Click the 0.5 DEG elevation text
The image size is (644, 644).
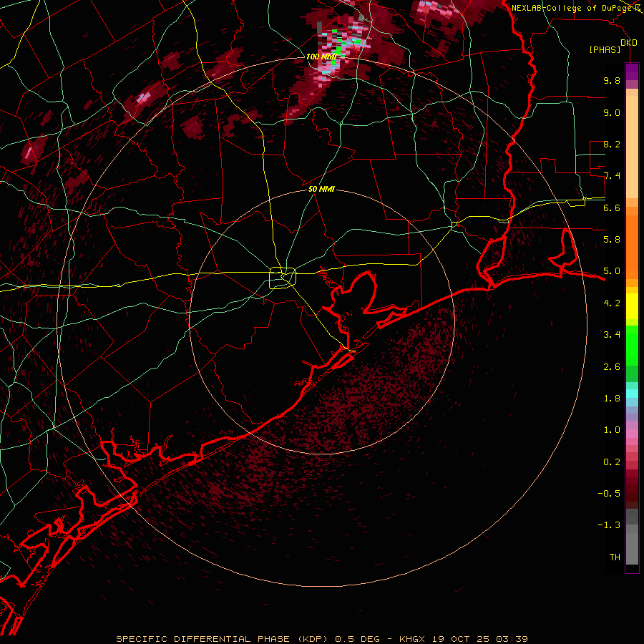[356, 639]
